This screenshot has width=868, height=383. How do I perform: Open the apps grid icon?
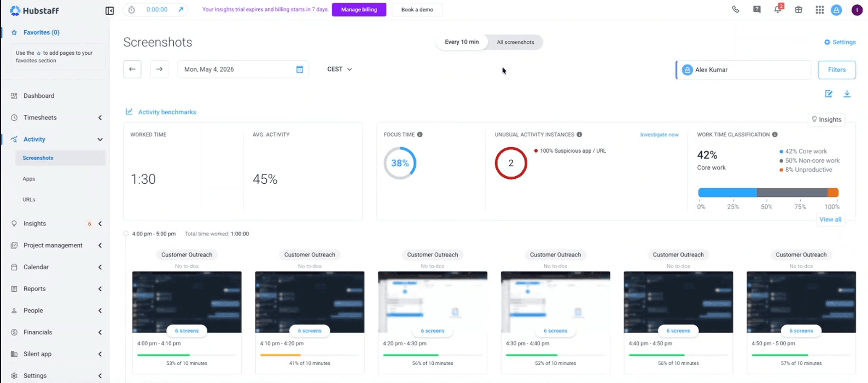point(819,10)
